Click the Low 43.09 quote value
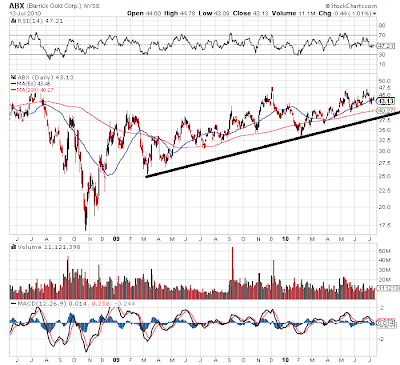 pos(214,13)
